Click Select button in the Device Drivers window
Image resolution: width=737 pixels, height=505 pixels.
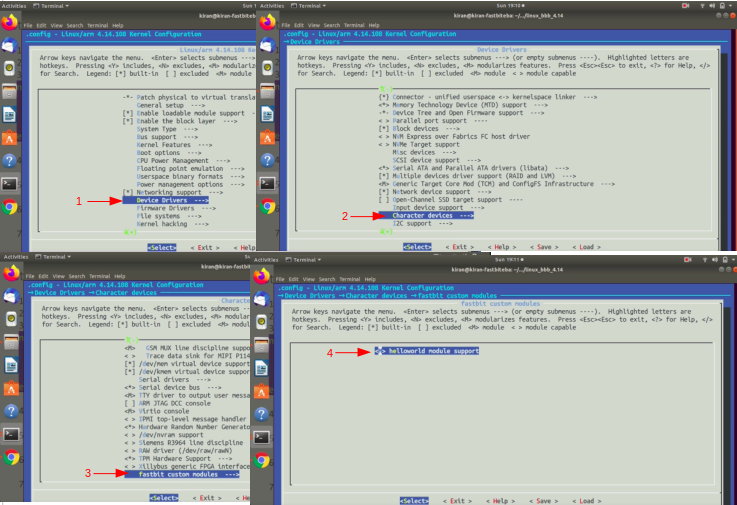(x=417, y=247)
